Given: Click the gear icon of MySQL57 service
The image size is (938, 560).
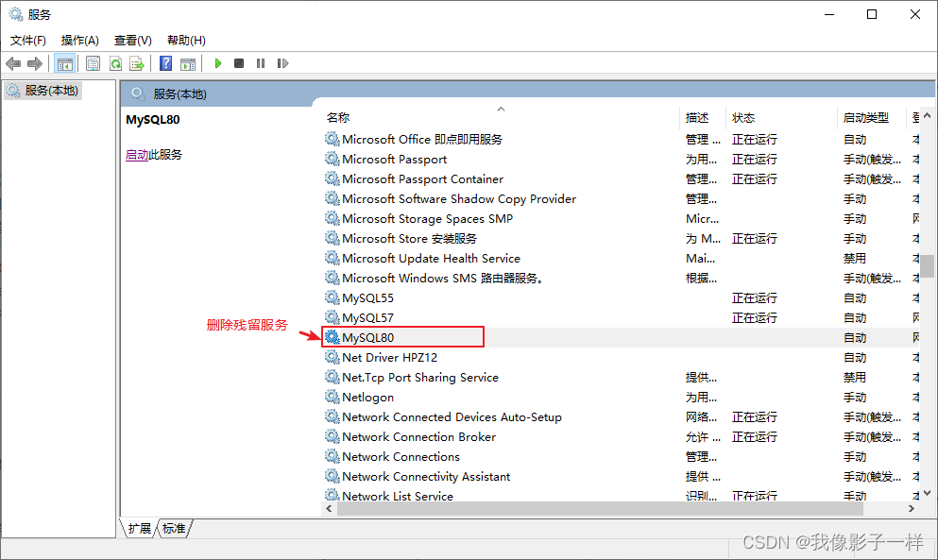Looking at the screenshot, I should 332,317.
